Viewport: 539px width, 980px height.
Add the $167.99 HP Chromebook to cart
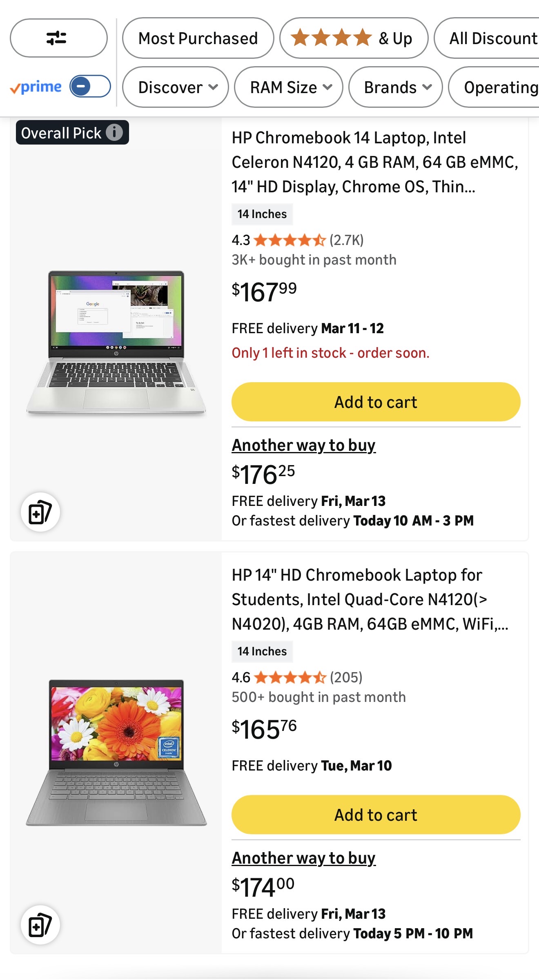376,402
